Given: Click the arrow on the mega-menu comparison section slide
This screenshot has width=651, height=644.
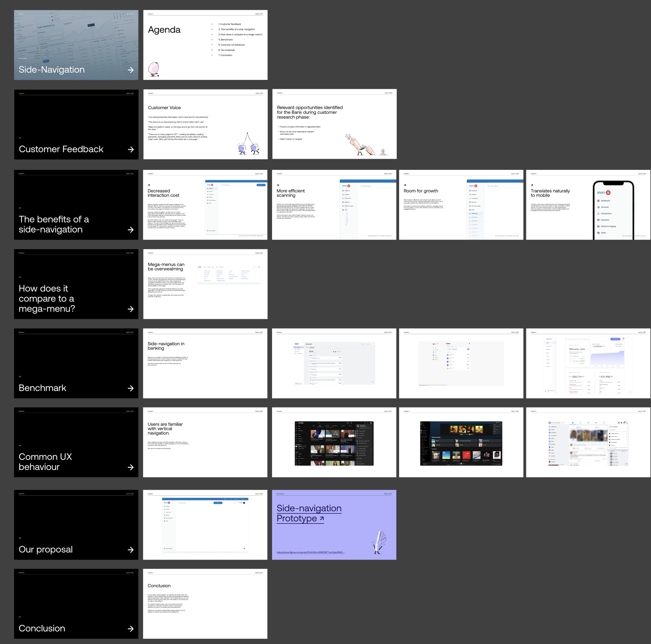Looking at the screenshot, I should point(131,309).
